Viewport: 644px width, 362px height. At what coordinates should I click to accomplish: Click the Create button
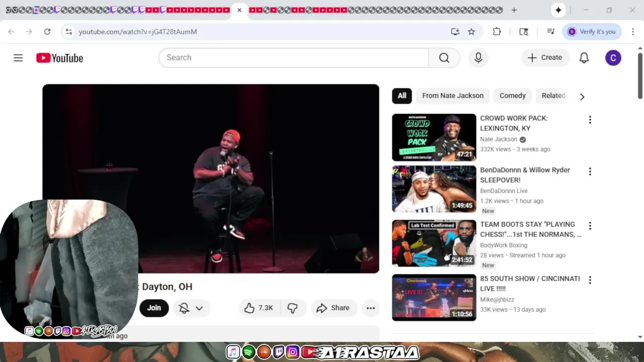point(545,58)
